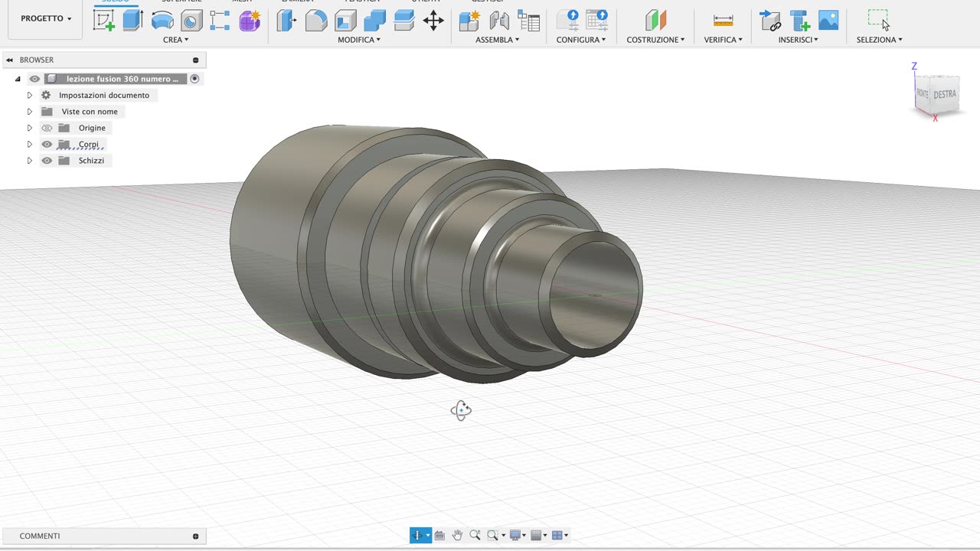
Task: Open the Viewports layout dropdown
Action: pyautogui.click(x=560, y=536)
